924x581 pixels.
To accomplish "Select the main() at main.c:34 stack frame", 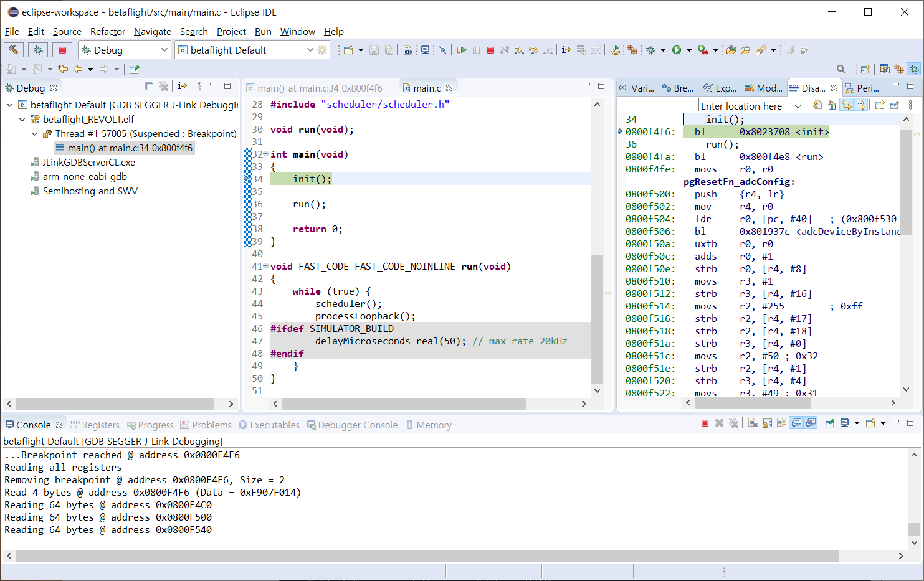I will 125,148.
